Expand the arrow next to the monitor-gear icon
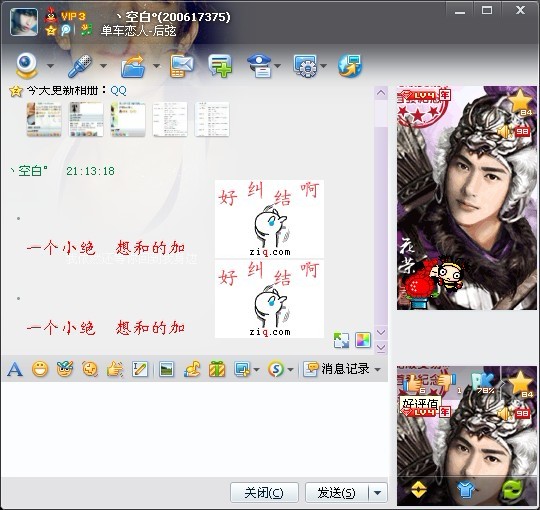Viewport: 540px width, 510px height. (x=323, y=66)
